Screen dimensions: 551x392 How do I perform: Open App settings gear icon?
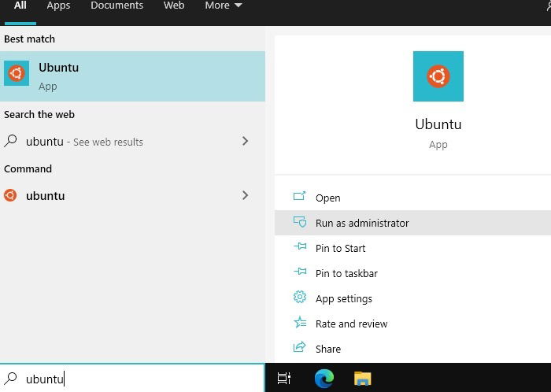(x=300, y=298)
